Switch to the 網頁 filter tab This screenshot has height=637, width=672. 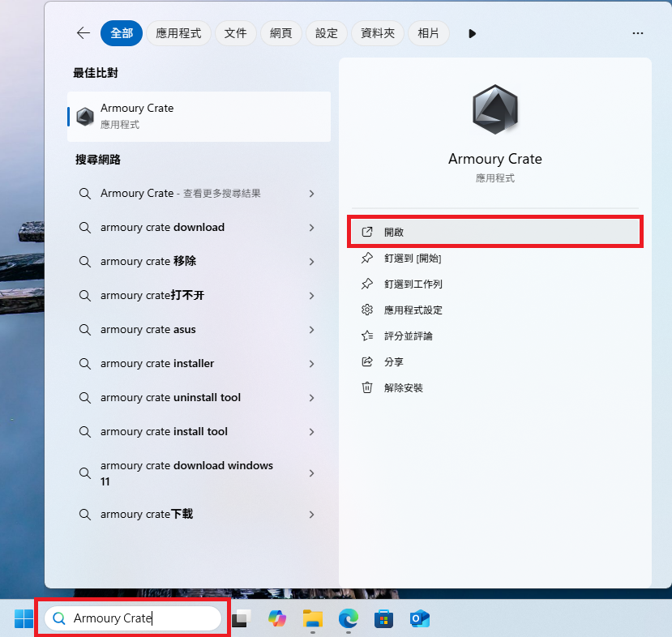click(x=280, y=33)
